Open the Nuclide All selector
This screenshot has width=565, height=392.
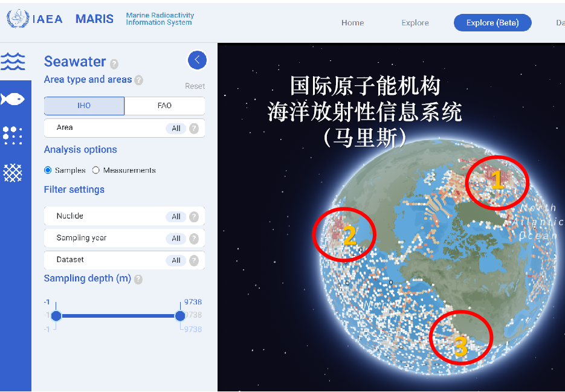[x=176, y=217]
